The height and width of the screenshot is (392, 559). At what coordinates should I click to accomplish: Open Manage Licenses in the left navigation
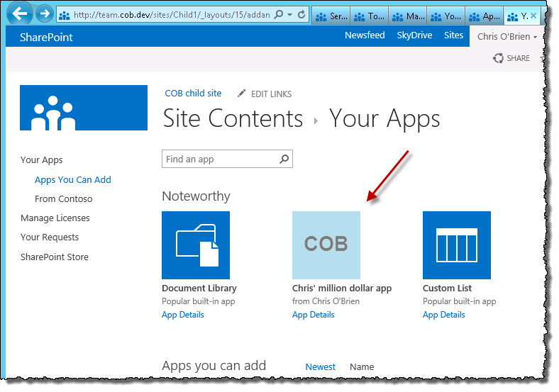pos(55,218)
